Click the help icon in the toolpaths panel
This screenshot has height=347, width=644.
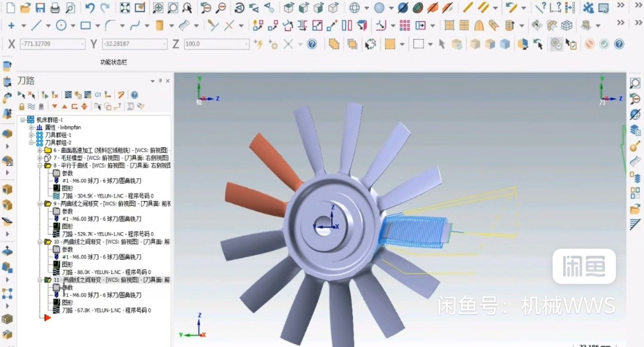pyautogui.click(x=134, y=95)
